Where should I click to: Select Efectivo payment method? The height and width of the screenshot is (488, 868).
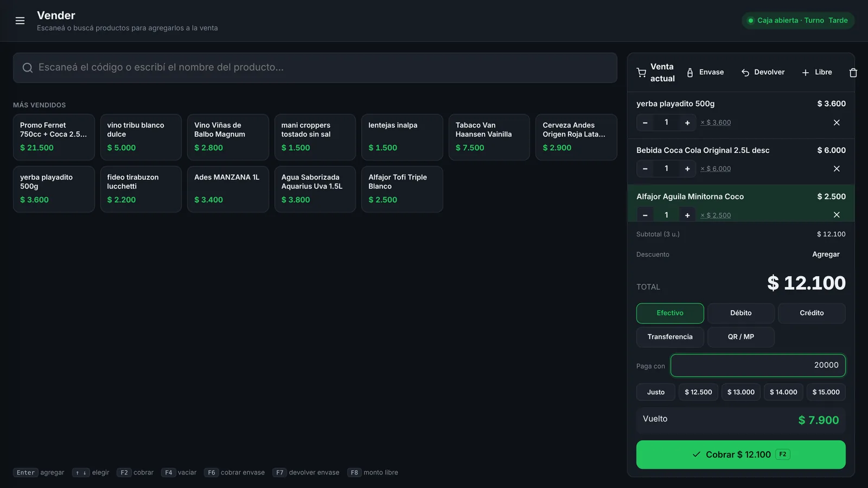coord(670,313)
